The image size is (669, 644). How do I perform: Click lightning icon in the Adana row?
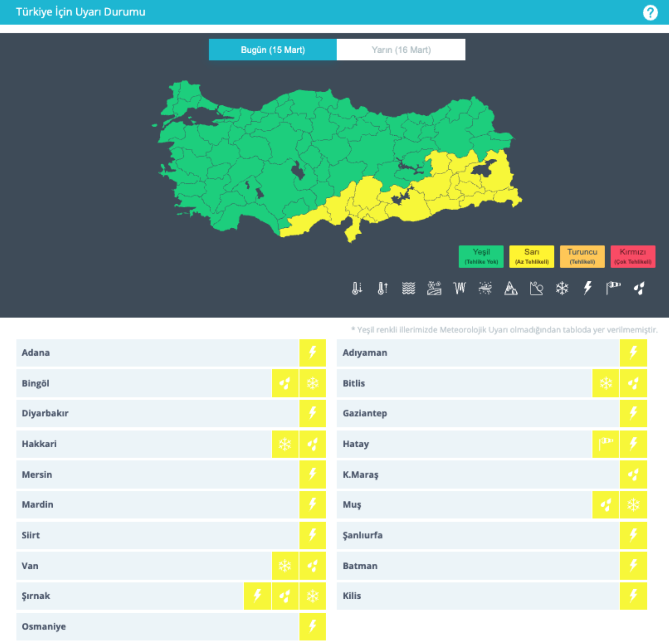point(312,352)
